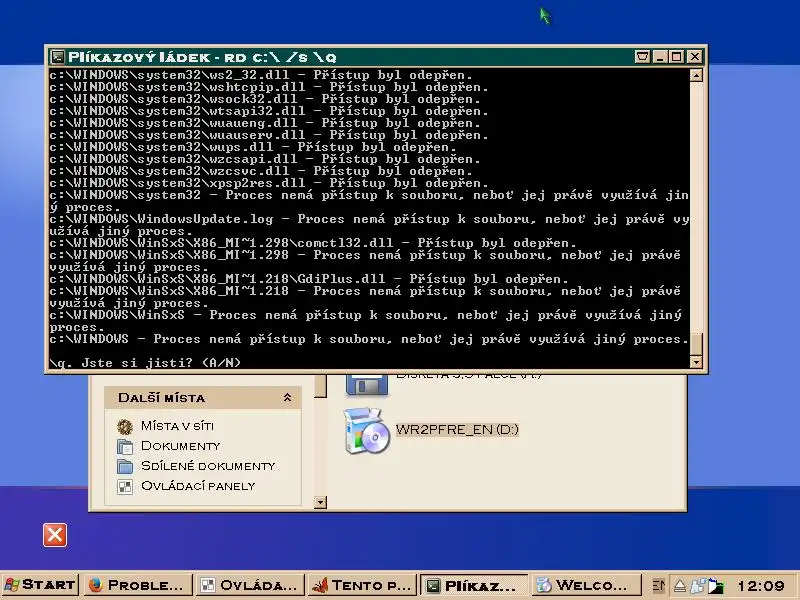This screenshot has height=600, width=800.
Task: Click the bucket-shaped button in the command prompt title bar
Action: click(642, 56)
